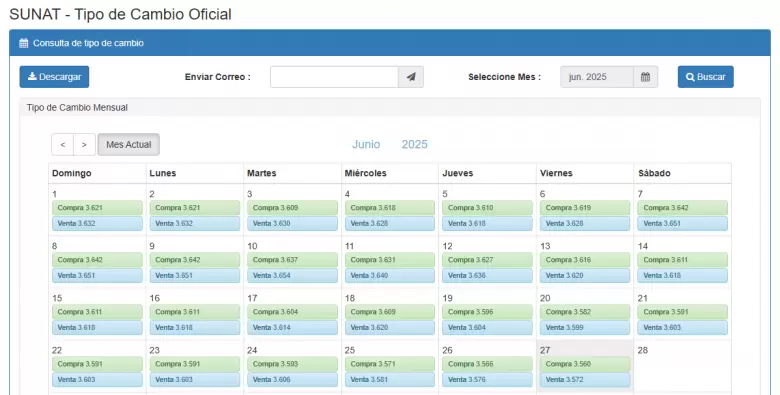The height and width of the screenshot is (395, 780).
Task: Click Venta 3.620 on Friday June 13
Action: [x=585, y=276]
